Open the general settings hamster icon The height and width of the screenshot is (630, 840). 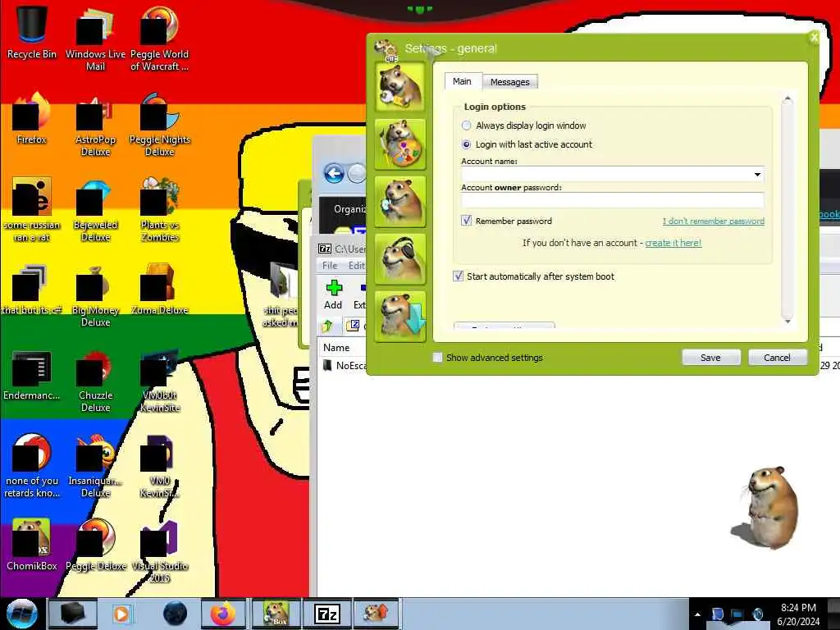tap(400, 86)
